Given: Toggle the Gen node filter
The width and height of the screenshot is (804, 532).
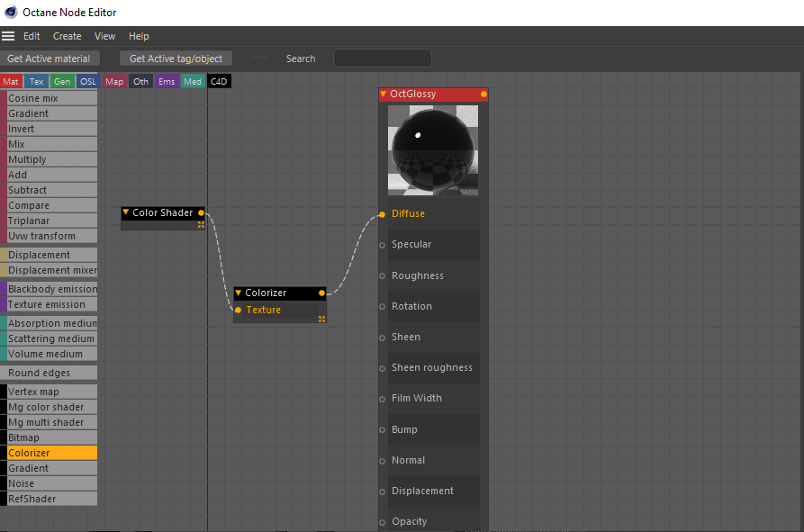Looking at the screenshot, I should click(62, 82).
